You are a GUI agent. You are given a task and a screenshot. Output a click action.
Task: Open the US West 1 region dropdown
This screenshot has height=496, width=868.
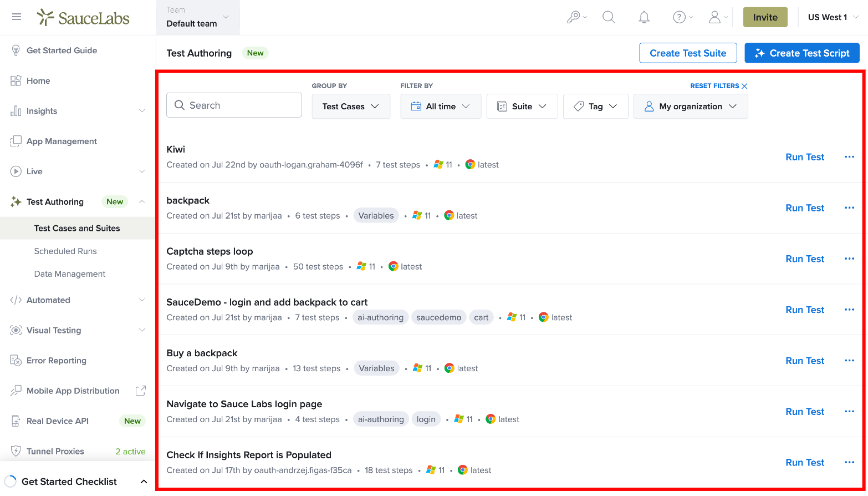click(x=833, y=17)
